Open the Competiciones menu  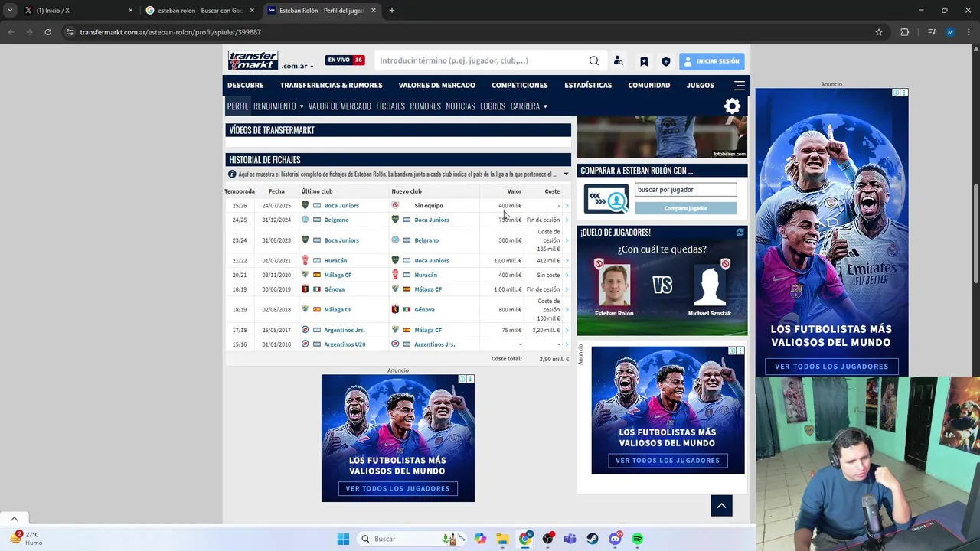point(520,85)
